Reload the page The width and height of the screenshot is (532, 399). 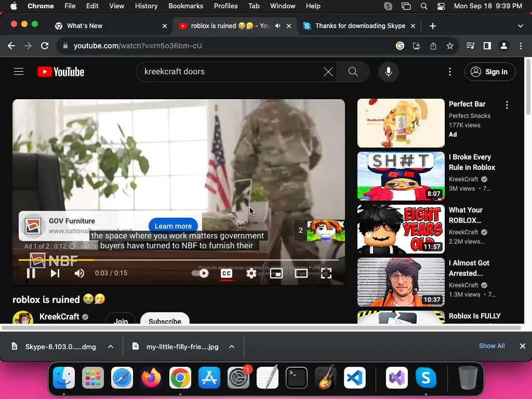coord(45,46)
